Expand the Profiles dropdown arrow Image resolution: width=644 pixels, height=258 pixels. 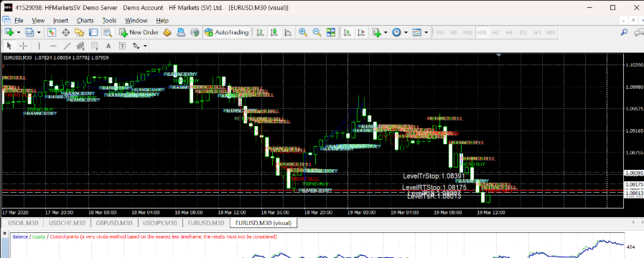[x=39, y=32]
